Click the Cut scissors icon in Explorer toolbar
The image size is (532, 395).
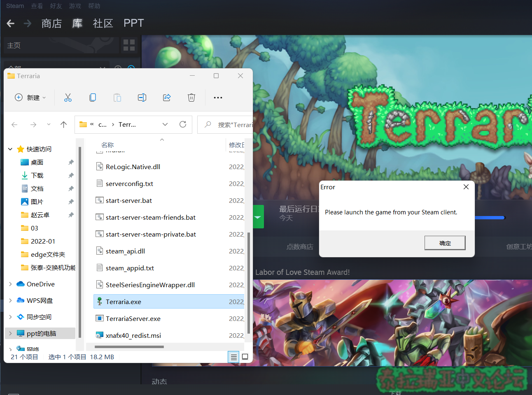pos(68,98)
